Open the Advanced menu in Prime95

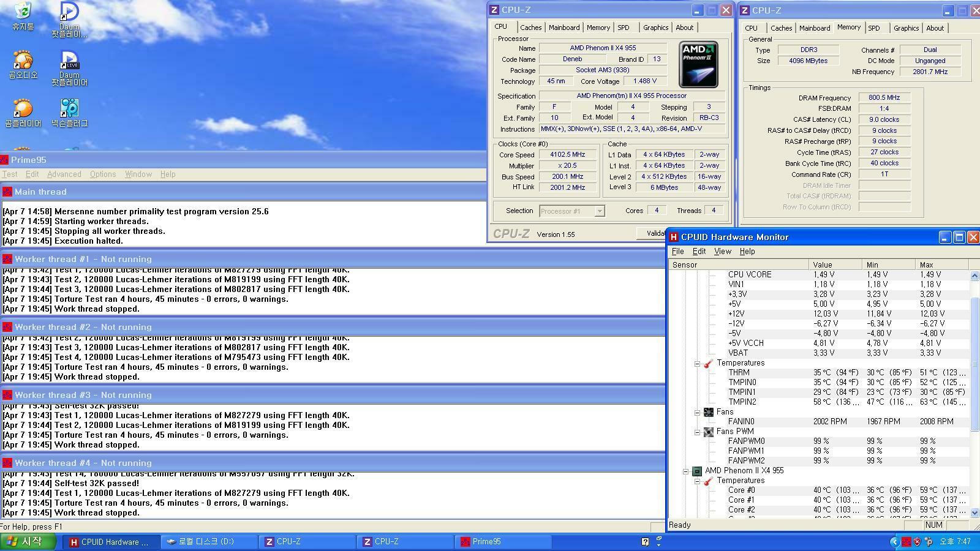click(64, 174)
